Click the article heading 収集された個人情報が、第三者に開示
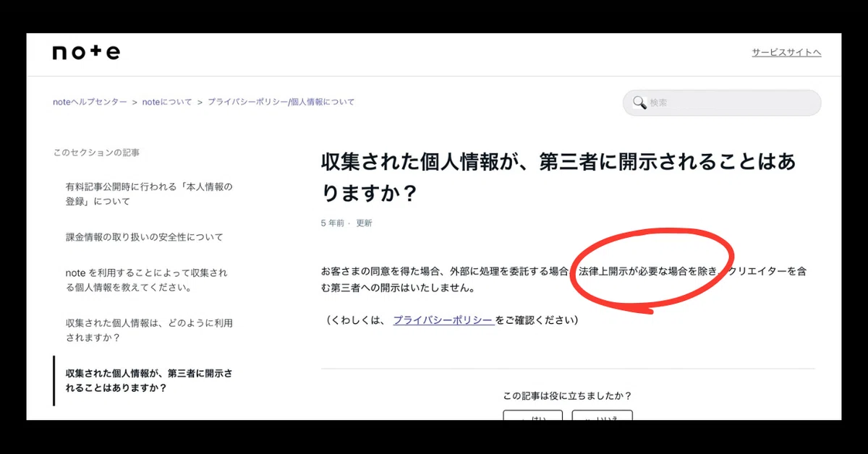868x454 pixels. point(558,178)
